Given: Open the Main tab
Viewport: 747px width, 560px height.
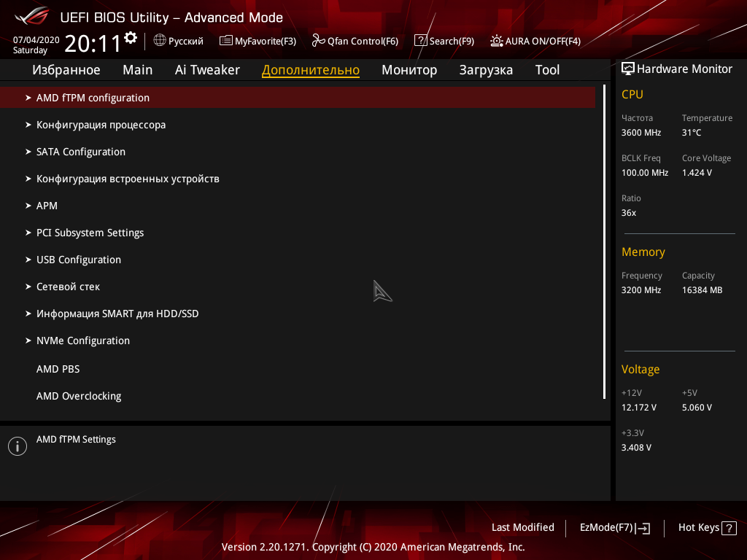Looking at the screenshot, I should tap(138, 70).
